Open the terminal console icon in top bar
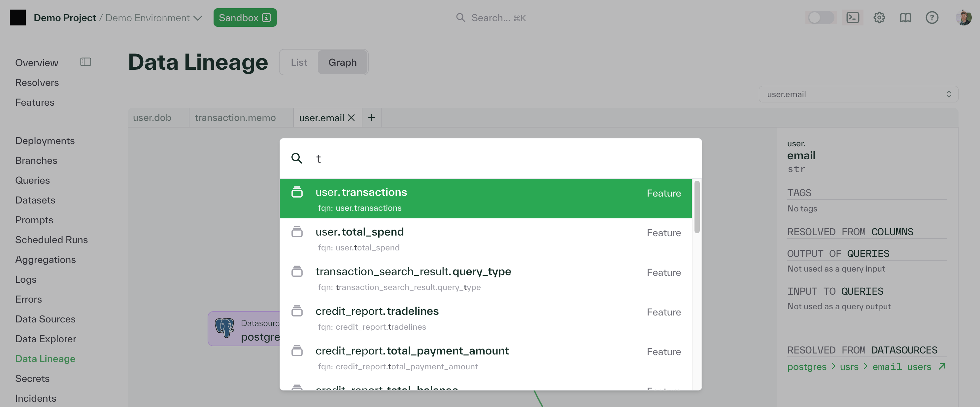 pos(853,18)
